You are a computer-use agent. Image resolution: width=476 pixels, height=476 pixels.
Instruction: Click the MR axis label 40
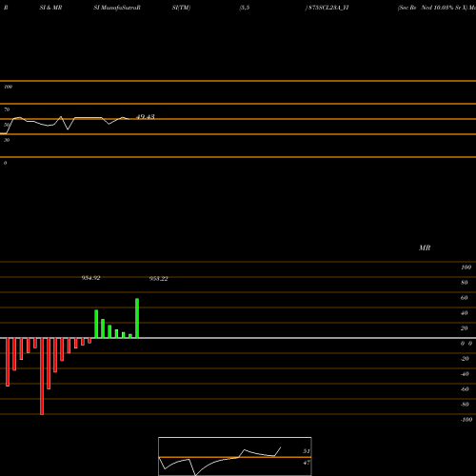(465, 313)
